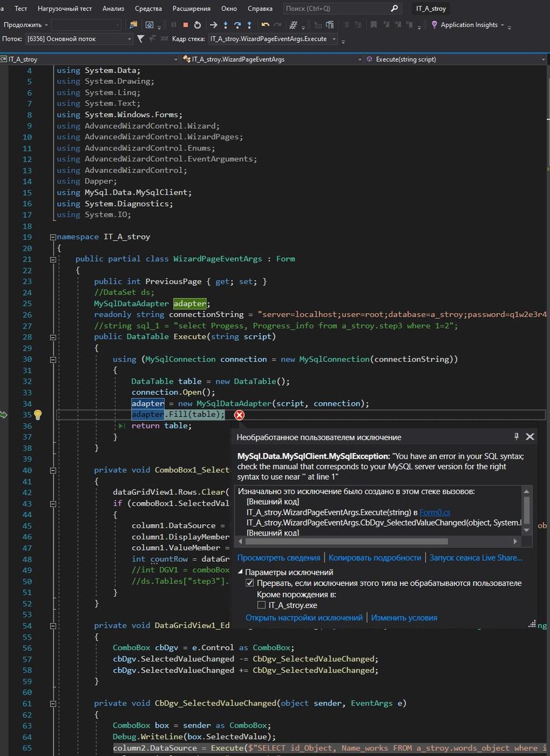Click the Restart debugging icon
550x756 pixels.
click(197, 25)
